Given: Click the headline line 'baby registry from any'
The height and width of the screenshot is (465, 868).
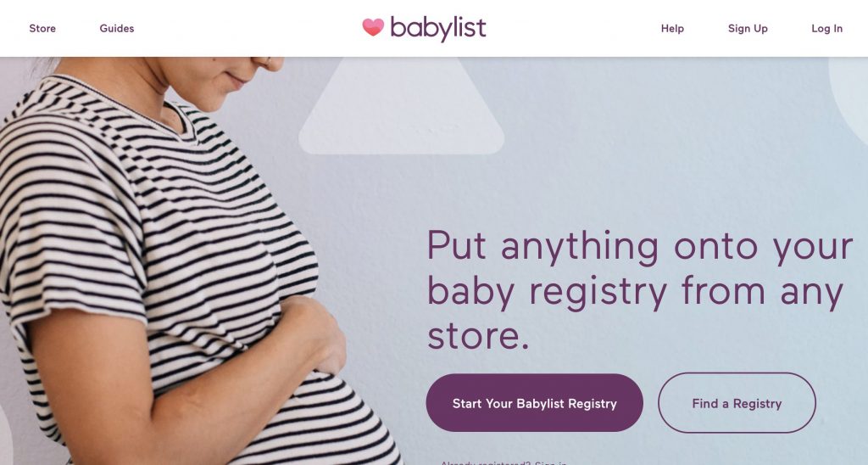Looking at the screenshot, I should pos(636,292).
